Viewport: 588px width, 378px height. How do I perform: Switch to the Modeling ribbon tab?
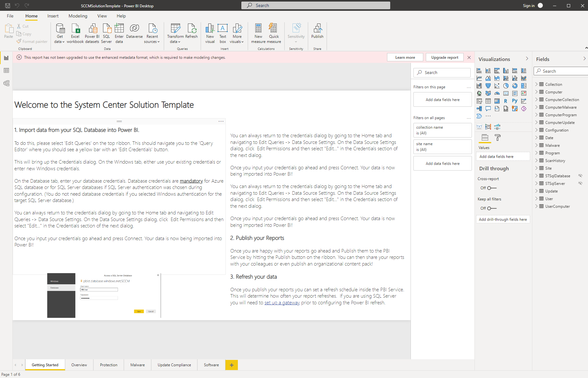coord(78,16)
